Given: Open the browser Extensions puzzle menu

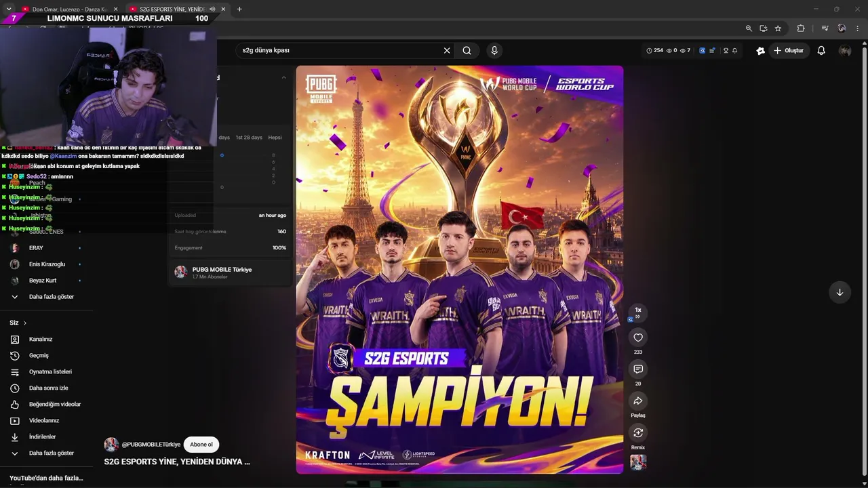Looking at the screenshot, I should (801, 28).
